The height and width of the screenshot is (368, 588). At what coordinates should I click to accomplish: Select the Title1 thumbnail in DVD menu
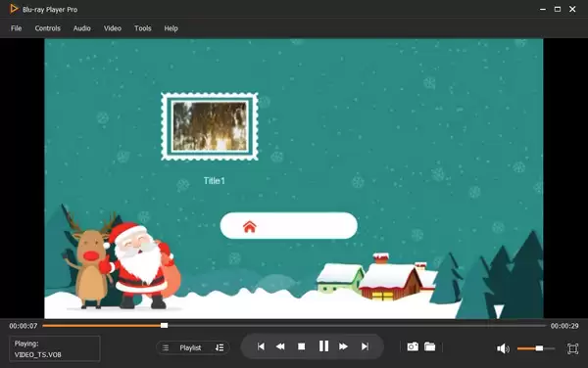point(210,126)
